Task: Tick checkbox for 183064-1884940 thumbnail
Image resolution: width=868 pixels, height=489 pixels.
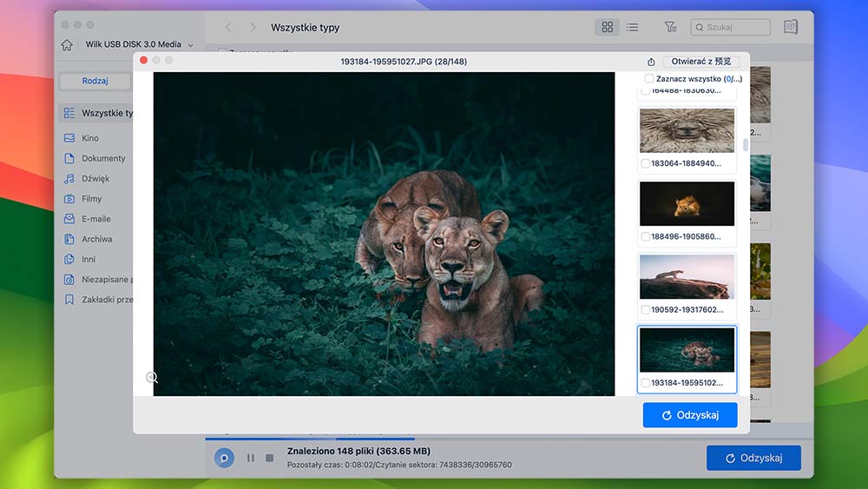Action: (x=645, y=163)
